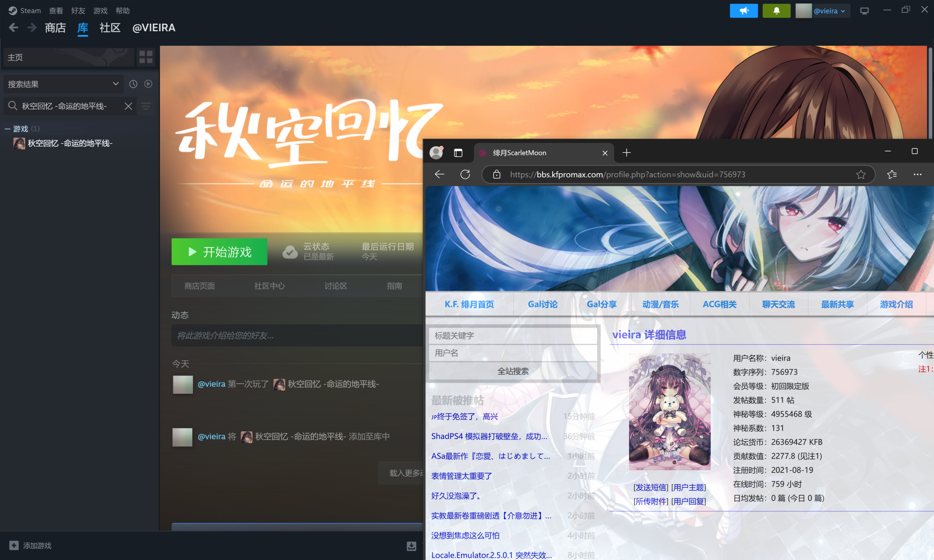Clear the library search text
Viewport: 934px width, 560px height.
pos(128,106)
